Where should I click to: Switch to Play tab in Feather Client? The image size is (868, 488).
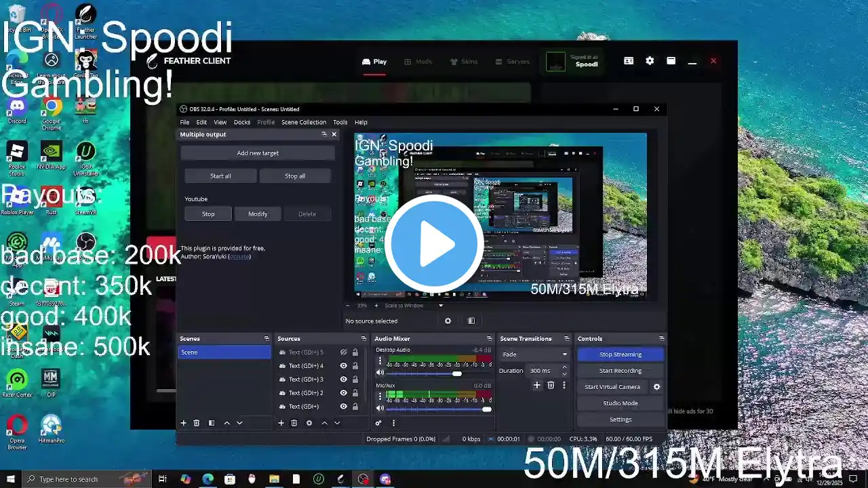pos(374,62)
